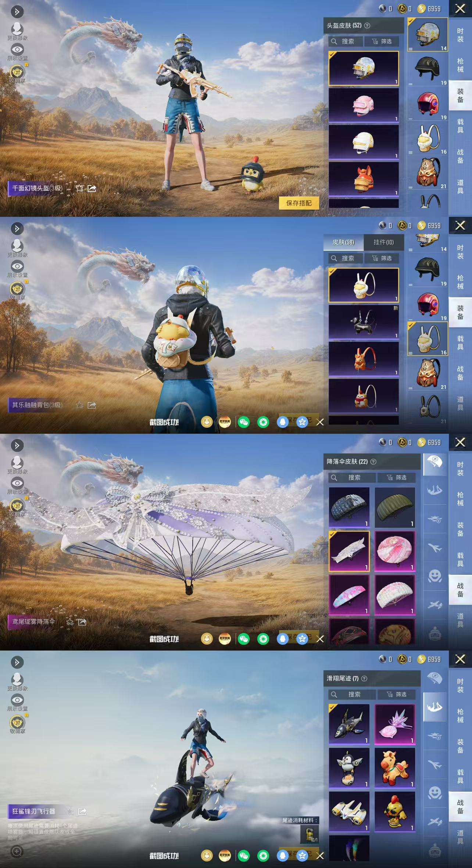Screen dimensions: 472x868
Task: Star the 其乐融融背包 item as favorite
Action: tap(79, 405)
